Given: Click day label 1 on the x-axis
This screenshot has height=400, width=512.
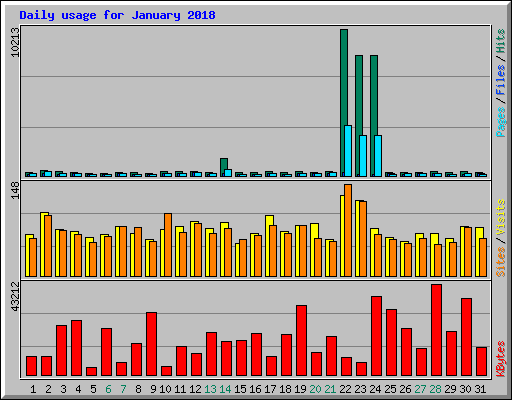Looking at the screenshot, I should 33,389.
